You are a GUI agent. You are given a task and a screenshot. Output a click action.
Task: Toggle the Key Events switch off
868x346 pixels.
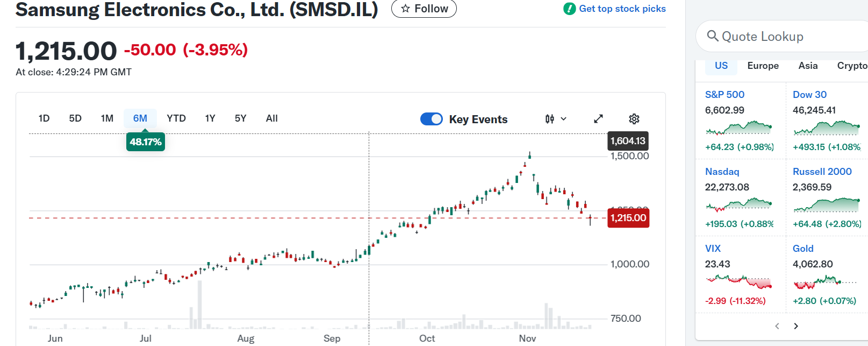tap(432, 119)
